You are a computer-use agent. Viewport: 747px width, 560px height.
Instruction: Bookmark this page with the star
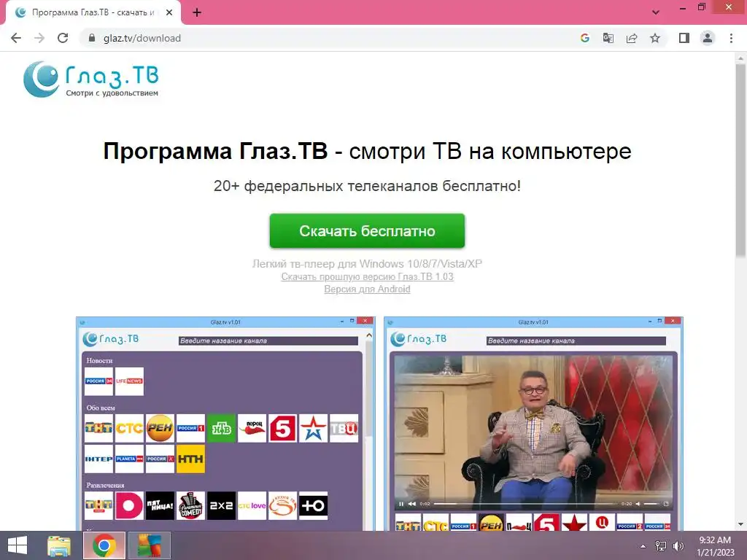tap(655, 38)
